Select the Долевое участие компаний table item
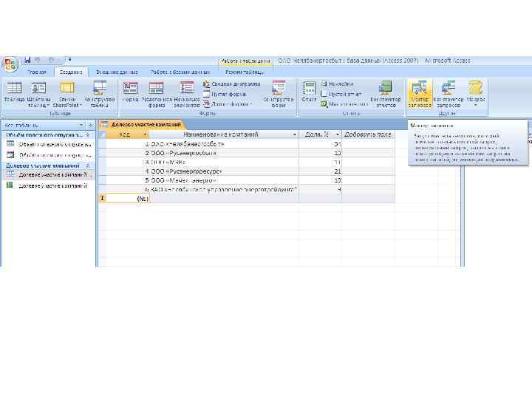The height and width of the screenshot is (399, 532). [50, 174]
